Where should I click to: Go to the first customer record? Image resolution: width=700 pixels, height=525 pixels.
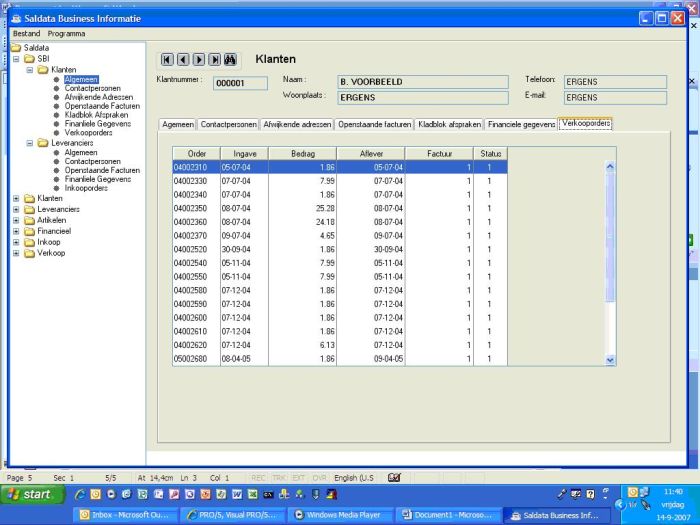pyautogui.click(x=167, y=60)
